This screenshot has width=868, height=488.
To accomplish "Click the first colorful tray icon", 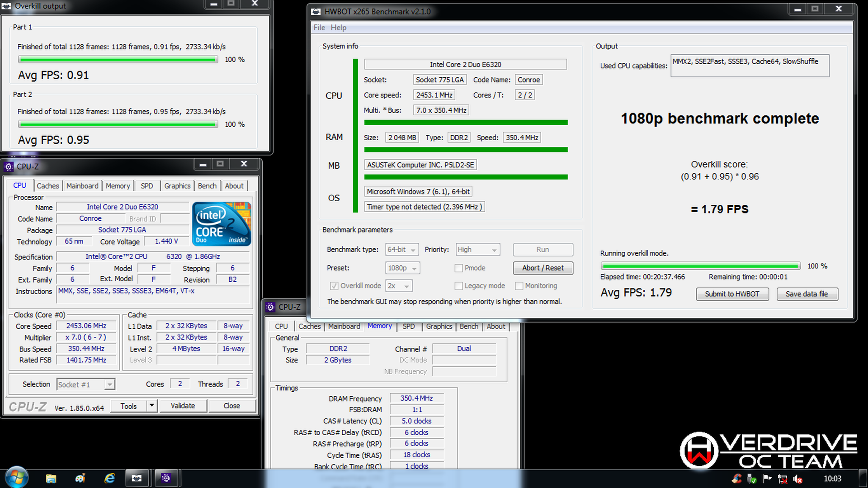I will click(737, 479).
